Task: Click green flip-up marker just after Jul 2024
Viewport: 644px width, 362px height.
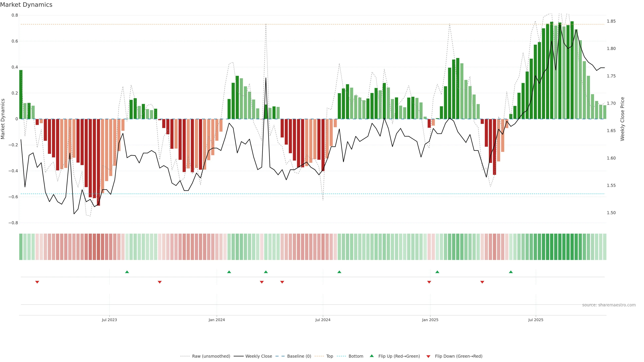Action: coord(339,272)
